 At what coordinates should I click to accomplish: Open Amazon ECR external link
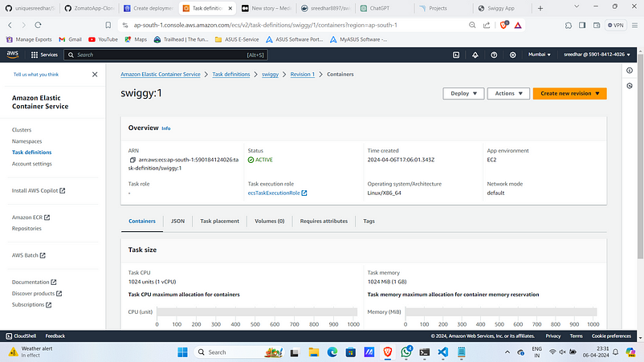click(31, 217)
